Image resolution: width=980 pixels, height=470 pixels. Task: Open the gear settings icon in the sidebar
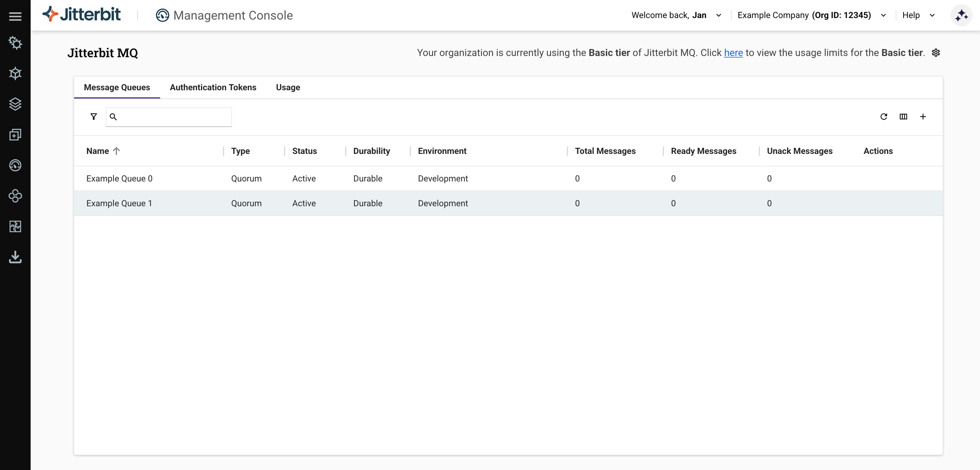click(x=15, y=43)
